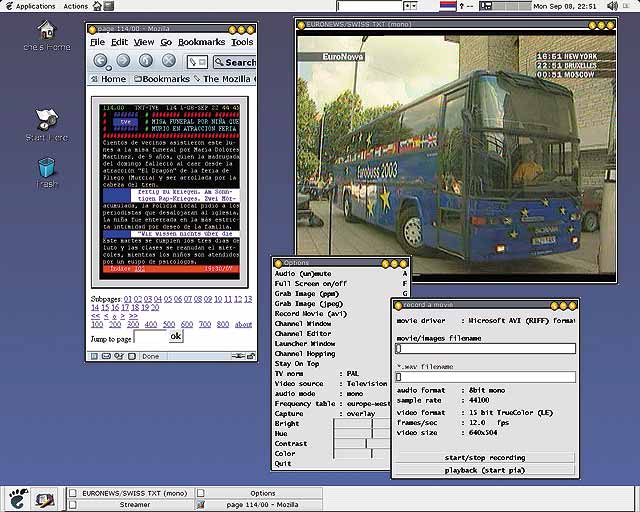Open the teletext about link
640x512 pixels.
click(x=243, y=325)
